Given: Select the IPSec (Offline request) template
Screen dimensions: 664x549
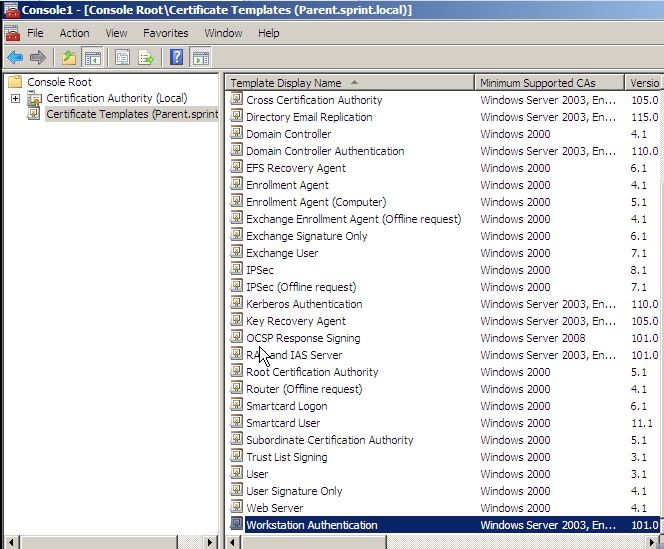Looking at the screenshot, I should (x=301, y=287).
